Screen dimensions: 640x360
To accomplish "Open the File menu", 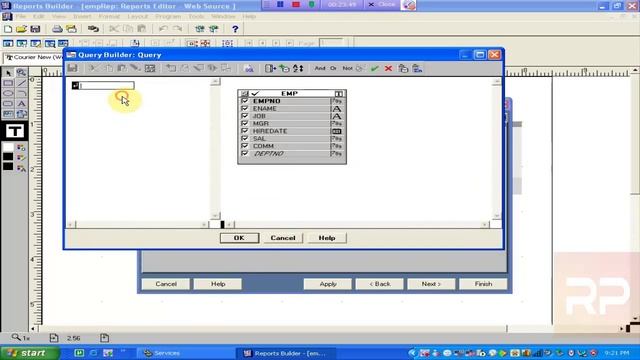I will pos(20,16).
